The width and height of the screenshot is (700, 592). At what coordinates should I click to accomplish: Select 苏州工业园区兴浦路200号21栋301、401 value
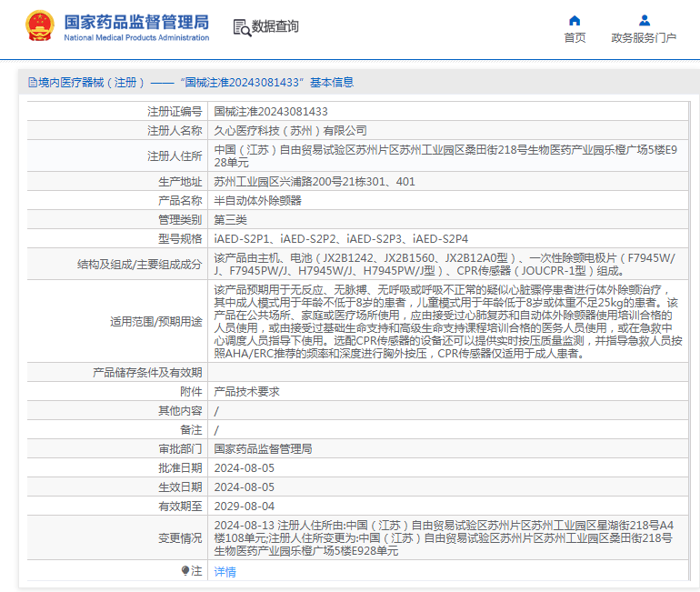click(x=315, y=182)
